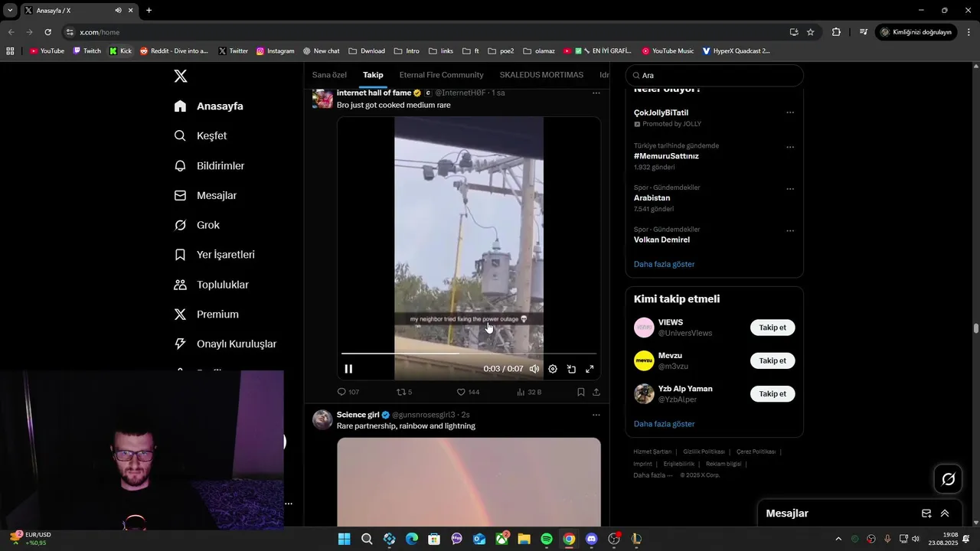Open more options for Volkan Demirel trend
980x551 pixels.
click(x=790, y=230)
